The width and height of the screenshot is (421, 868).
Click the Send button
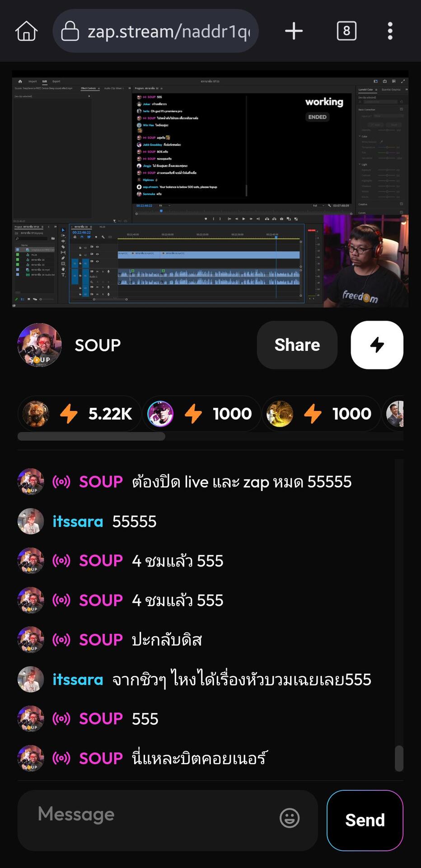(x=365, y=821)
